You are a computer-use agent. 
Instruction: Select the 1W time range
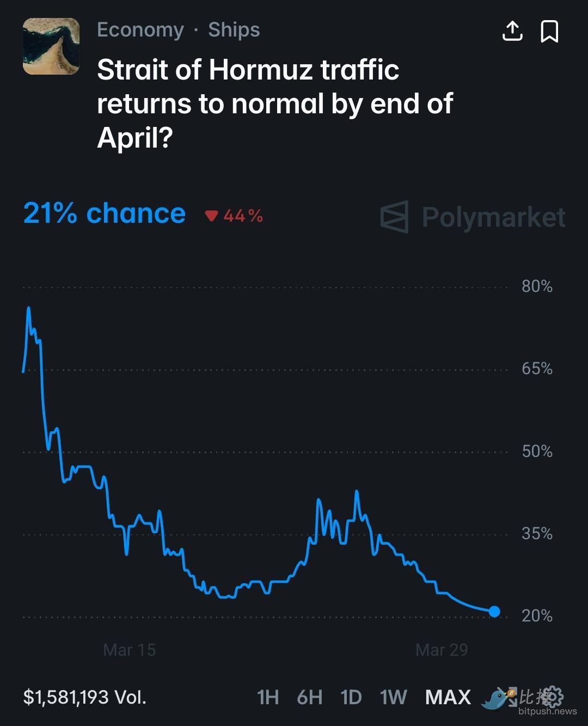pyautogui.click(x=393, y=697)
